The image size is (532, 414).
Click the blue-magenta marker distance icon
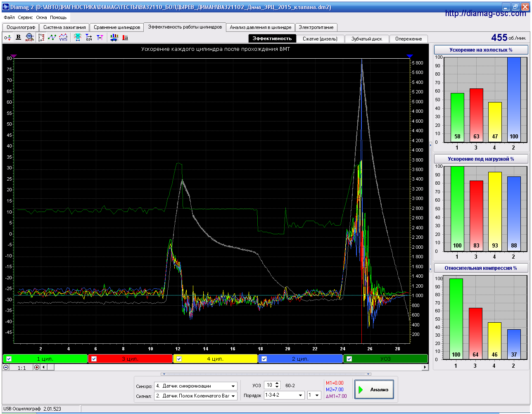100,38
